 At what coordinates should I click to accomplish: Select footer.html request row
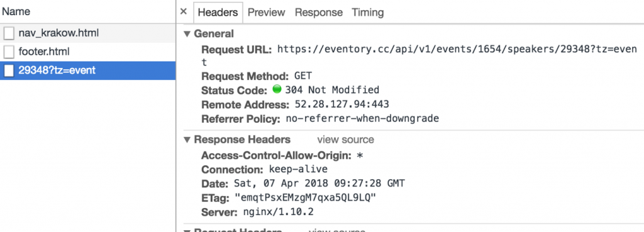click(x=88, y=52)
